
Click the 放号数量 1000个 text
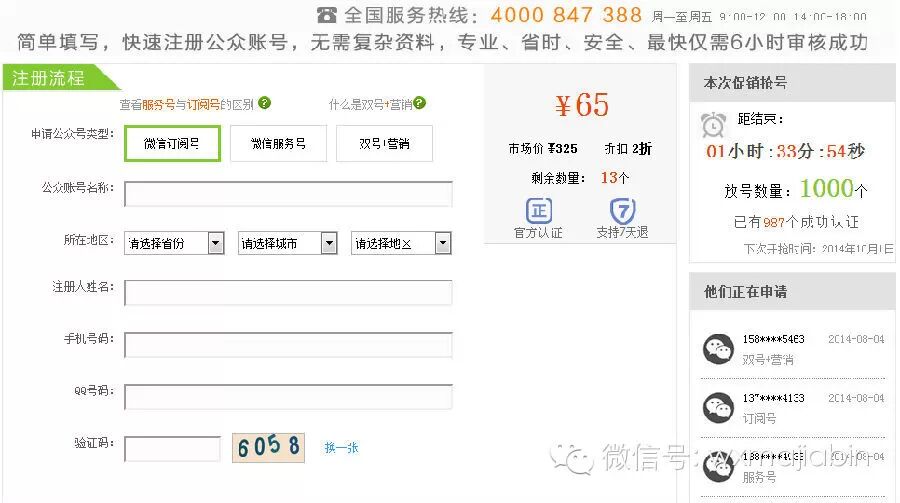click(x=796, y=189)
